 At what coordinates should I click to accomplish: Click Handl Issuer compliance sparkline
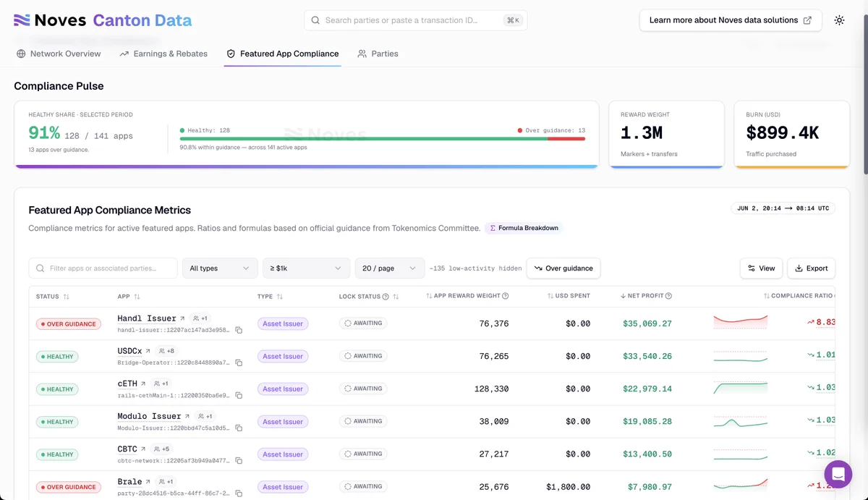point(740,321)
